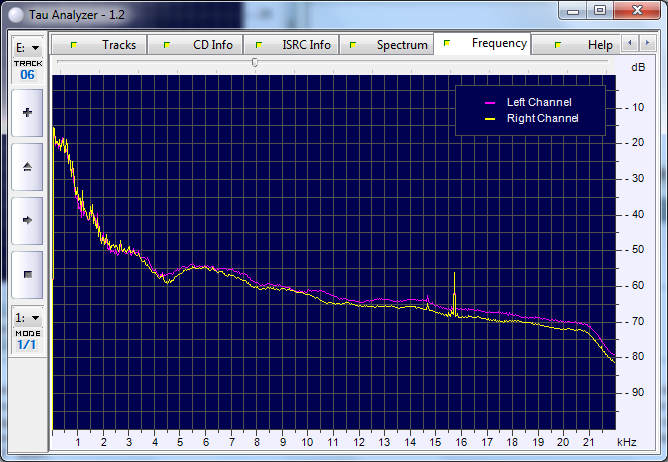Select the Frequency tab
Image resolution: width=668 pixels, height=462 pixels.
click(482, 43)
